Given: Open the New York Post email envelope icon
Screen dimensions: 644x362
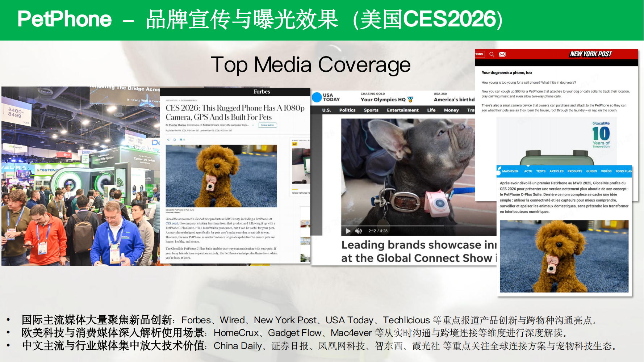Looking at the screenshot, I should 502,54.
